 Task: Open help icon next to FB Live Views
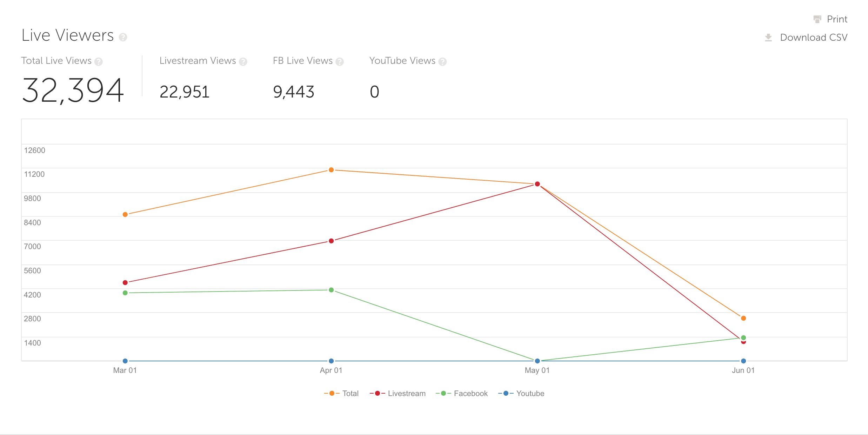[339, 62]
